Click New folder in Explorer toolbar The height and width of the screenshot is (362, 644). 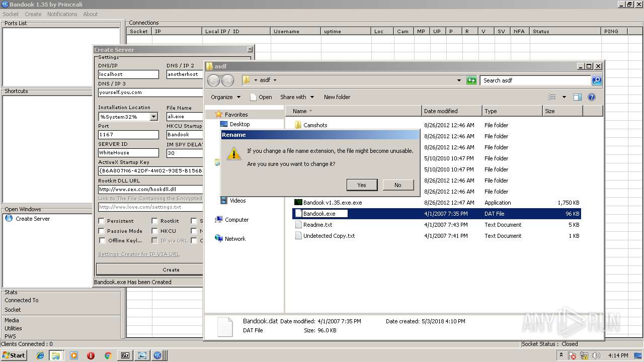coord(337,97)
